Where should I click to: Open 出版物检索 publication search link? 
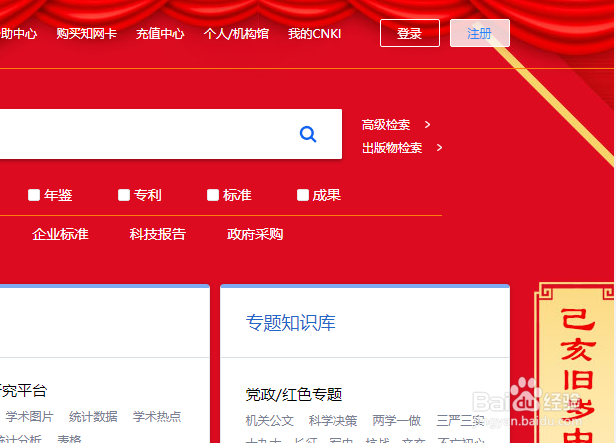tap(392, 148)
